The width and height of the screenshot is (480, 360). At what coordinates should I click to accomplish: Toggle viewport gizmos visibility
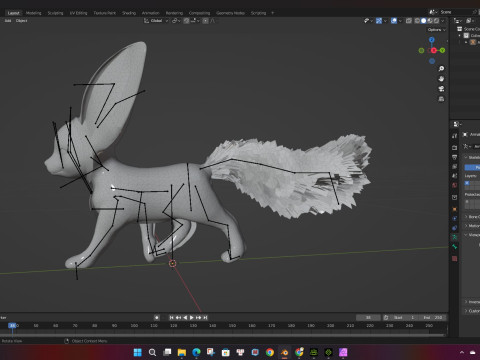tap(379, 21)
